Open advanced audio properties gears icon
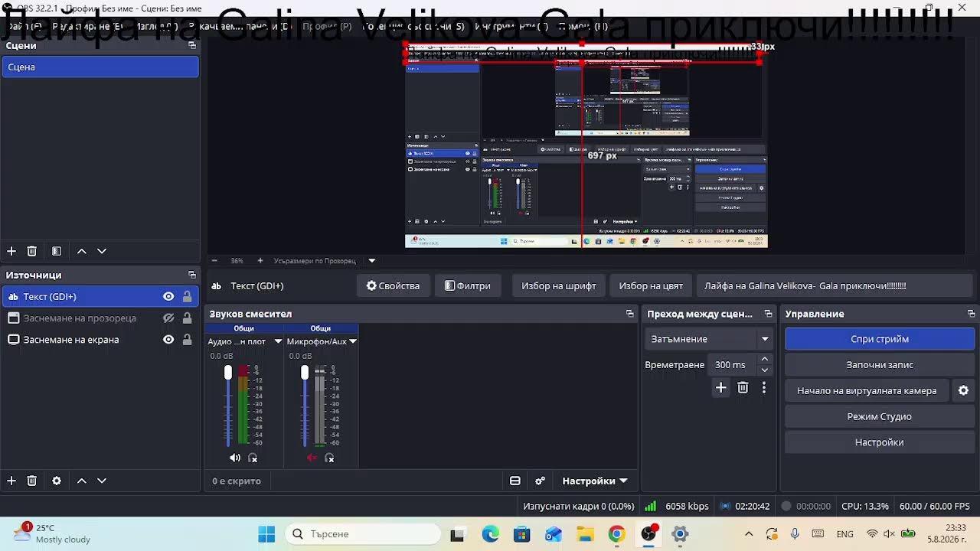This screenshot has height=551, width=980. point(540,481)
